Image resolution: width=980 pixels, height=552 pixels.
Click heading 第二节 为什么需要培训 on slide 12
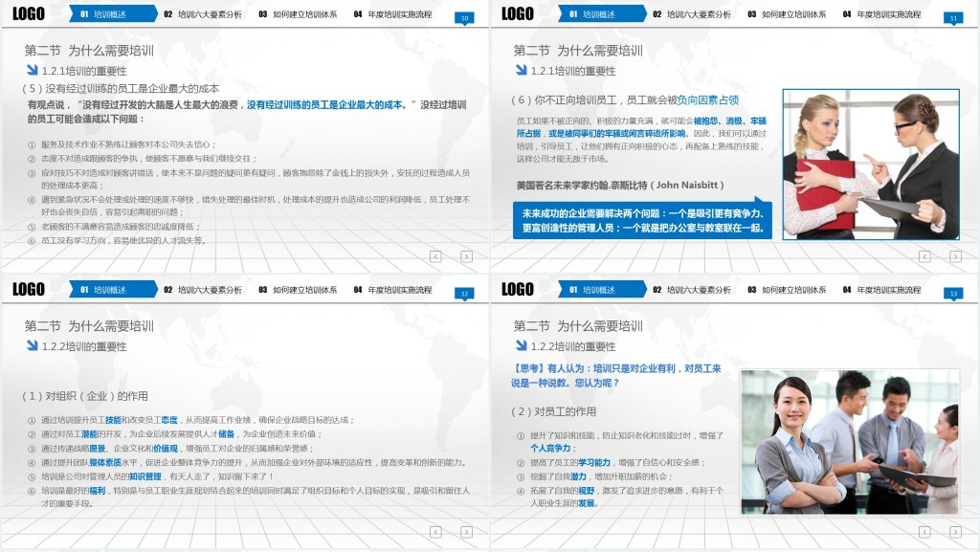(89, 326)
